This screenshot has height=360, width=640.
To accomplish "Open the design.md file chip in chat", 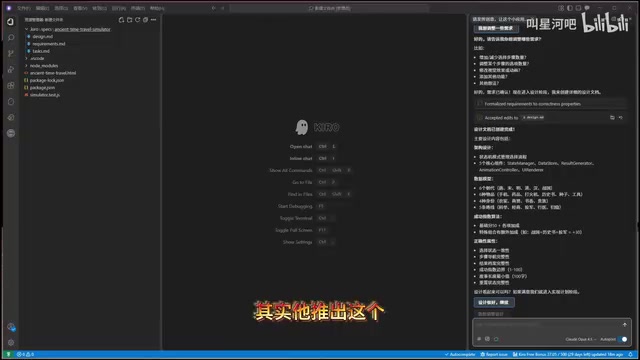I will click(x=533, y=118).
